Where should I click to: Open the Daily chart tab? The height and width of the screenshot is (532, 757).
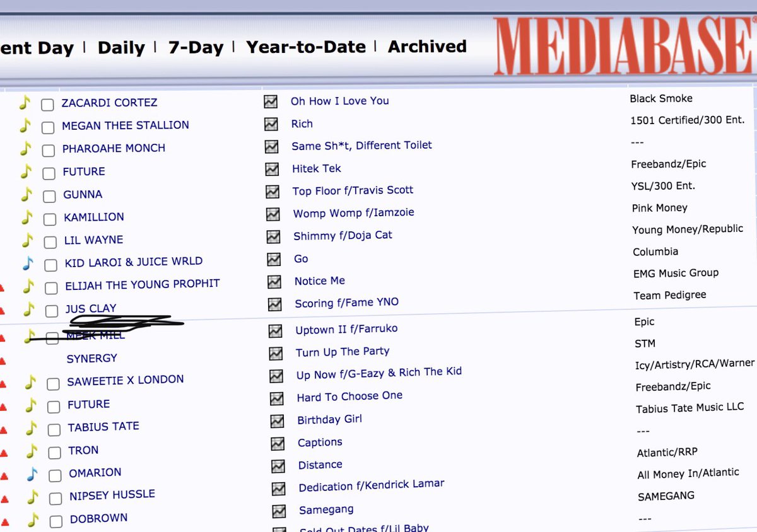click(121, 48)
